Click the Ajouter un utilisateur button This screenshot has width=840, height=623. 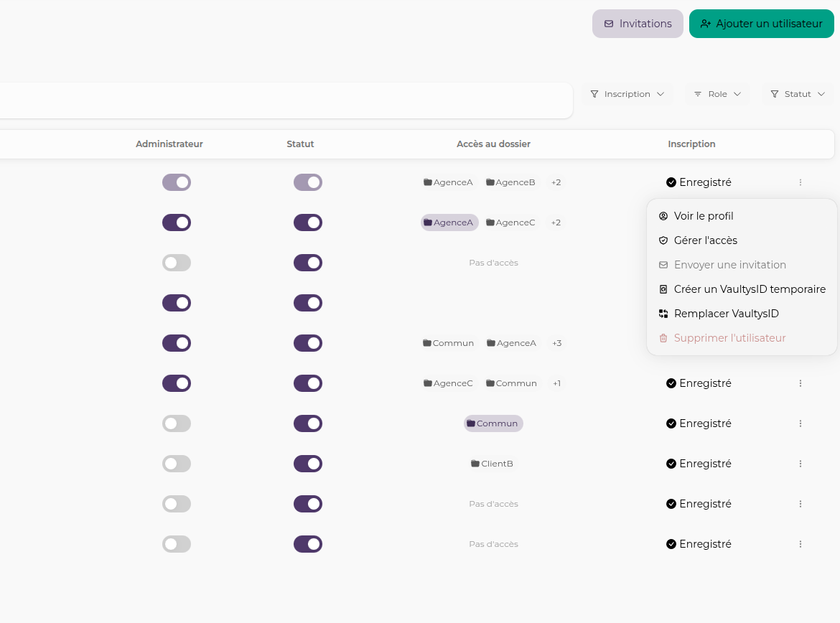[x=762, y=24]
